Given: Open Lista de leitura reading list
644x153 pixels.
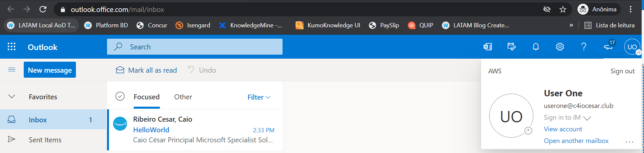Looking at the screenshot, I should click(609, 25).
